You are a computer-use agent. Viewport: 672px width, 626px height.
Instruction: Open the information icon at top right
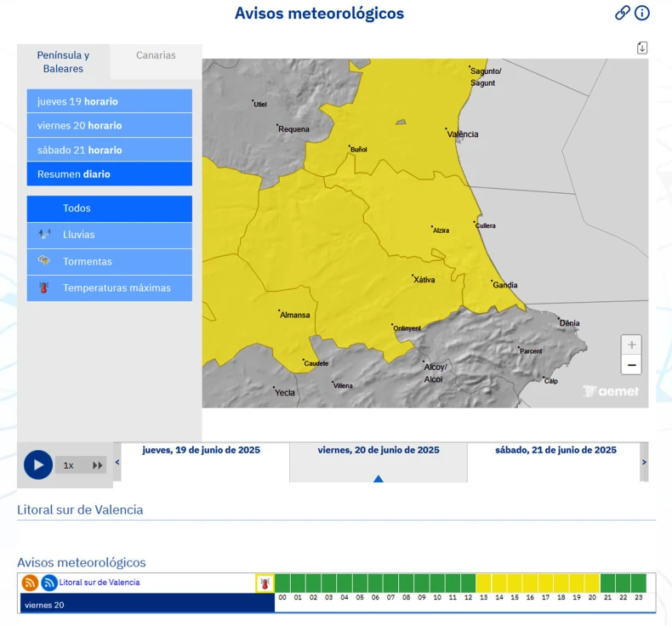[641, 13]
